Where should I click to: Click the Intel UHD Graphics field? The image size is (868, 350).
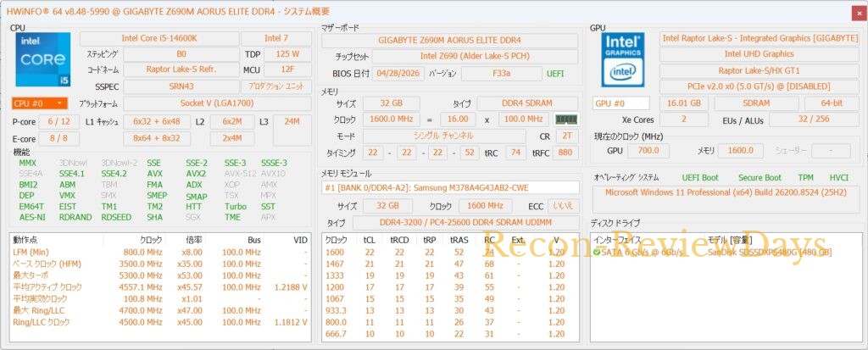pyautogui.click(x=759, y=54)
